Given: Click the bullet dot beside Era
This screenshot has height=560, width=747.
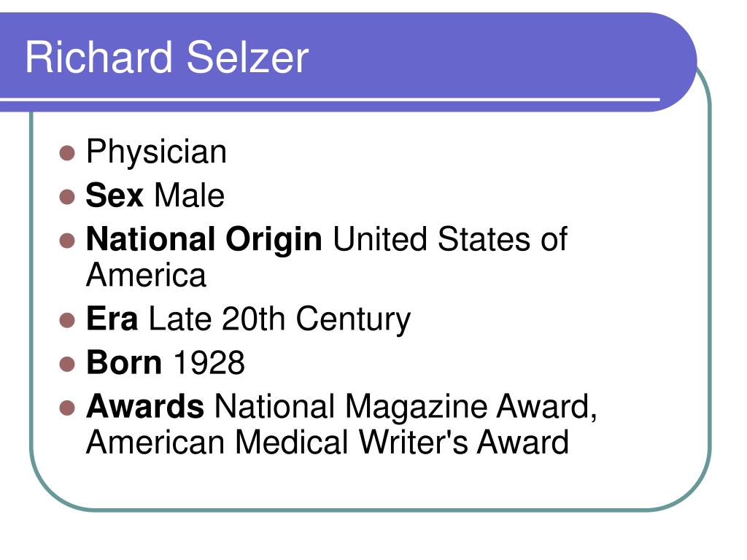Looking at the screenshot, I should [67, 320].
